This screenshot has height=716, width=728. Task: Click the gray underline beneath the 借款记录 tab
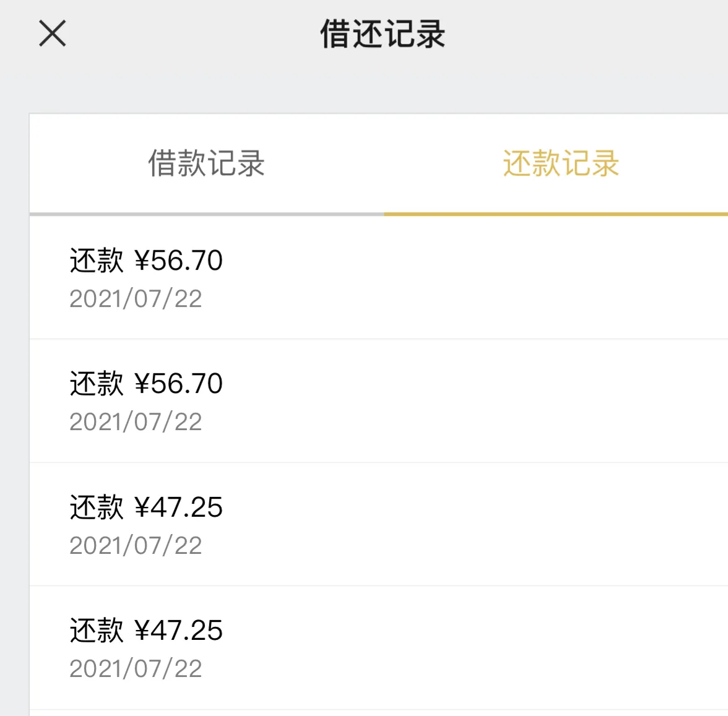click(207, 214)
